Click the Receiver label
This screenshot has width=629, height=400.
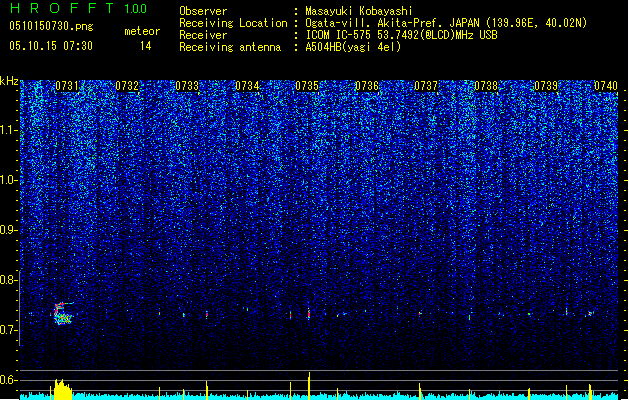[203, 35]
